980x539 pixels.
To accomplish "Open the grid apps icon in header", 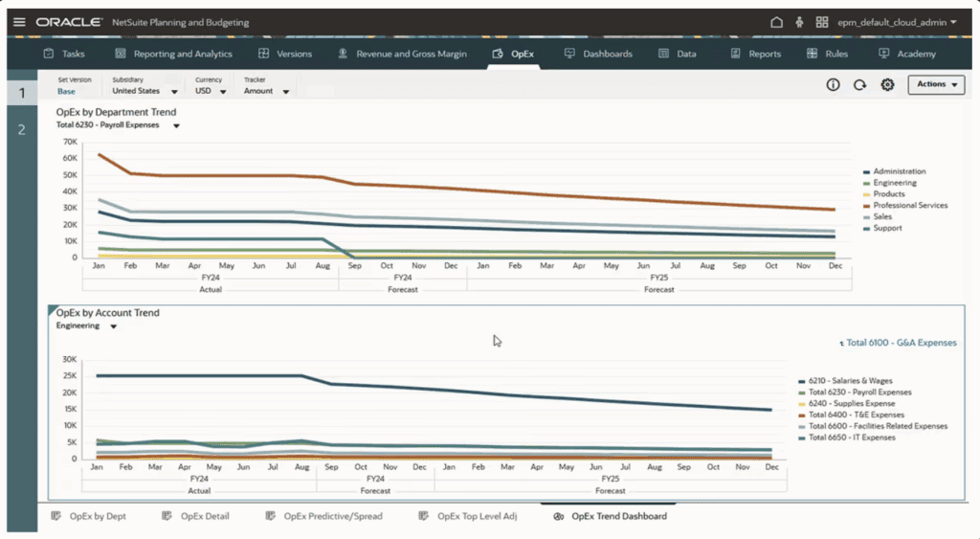I will point(822,23).
